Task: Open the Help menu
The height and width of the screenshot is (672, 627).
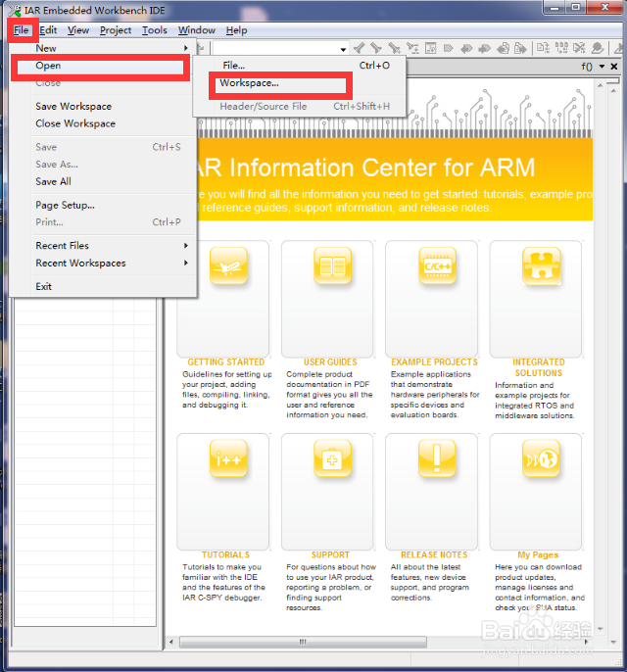Action: click(236, 30)
